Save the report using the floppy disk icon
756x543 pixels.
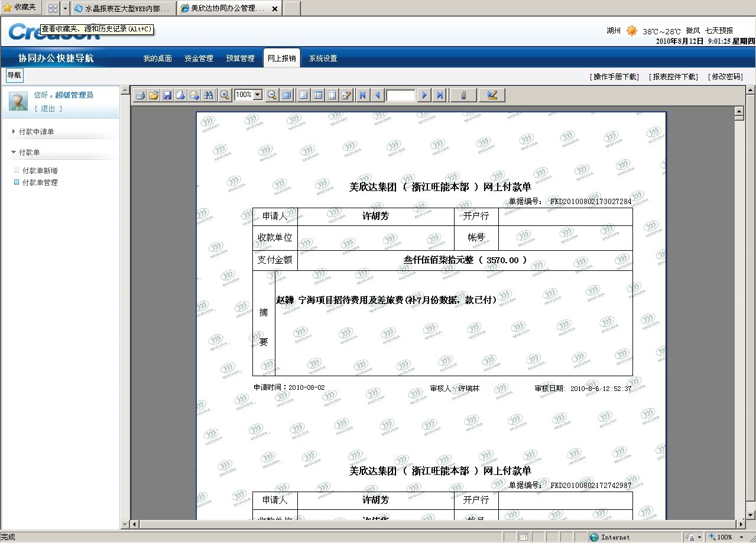tap(167, 95)
